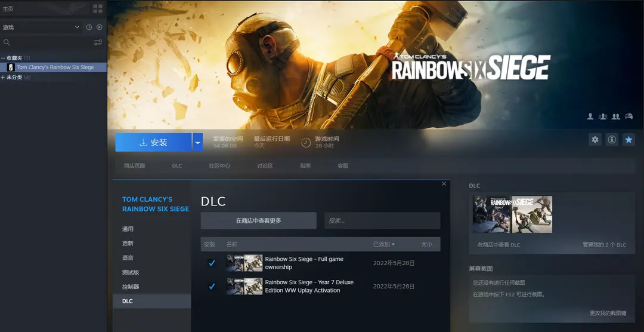This screenshot has height=332, width=644.
Task: Select 更新 in properties sidebar
Action: [x=151, y=244]
